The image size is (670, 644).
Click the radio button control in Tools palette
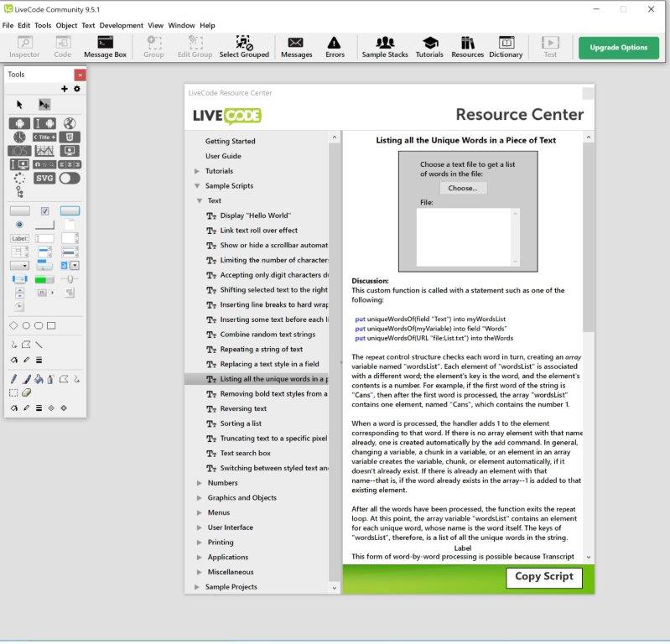(x=19, y=225)
